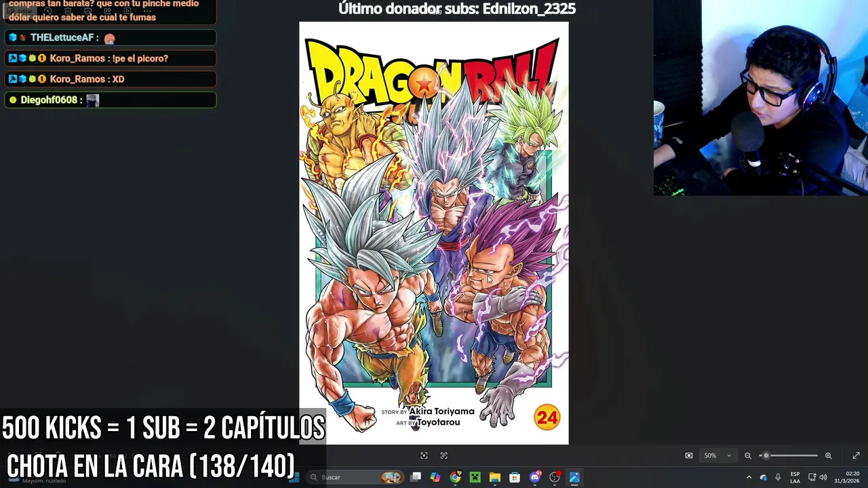Screen dimensions: 868x488
Task: Switch the ESP LAA input language
Action: (795, 477)
